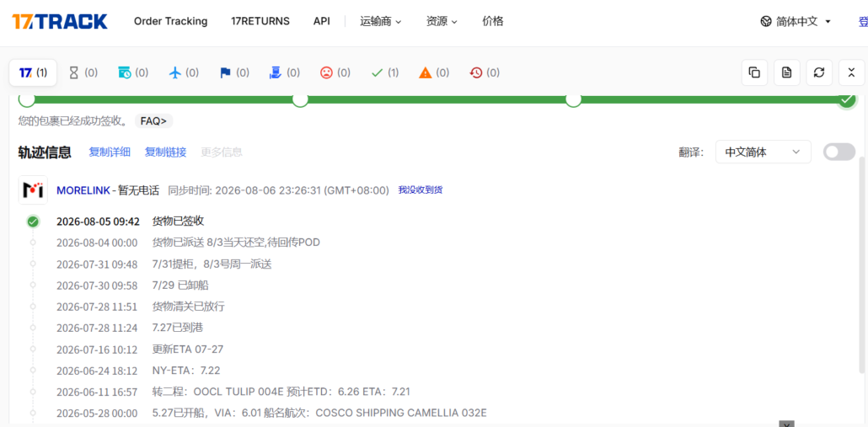Click the 7/31提柜，8/3号周一派送 event
868x427 pixels.
pyautogui.click(x=212, y=264)
